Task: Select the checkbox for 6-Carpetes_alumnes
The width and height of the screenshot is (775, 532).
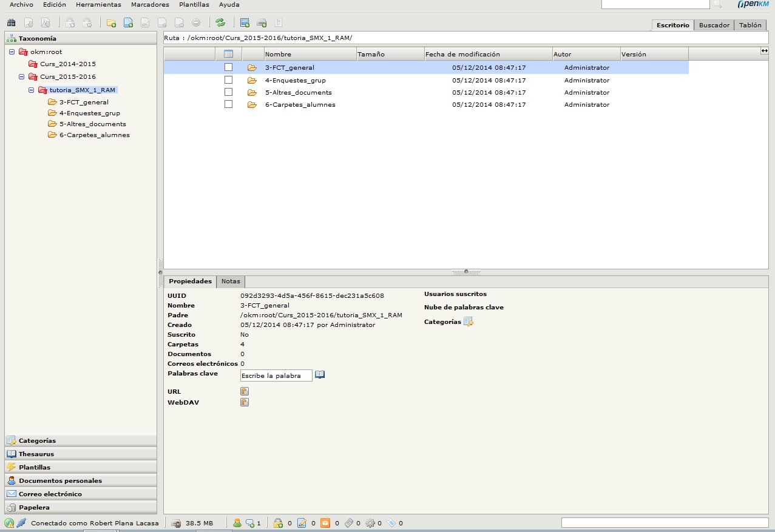Action: point(228,104)
